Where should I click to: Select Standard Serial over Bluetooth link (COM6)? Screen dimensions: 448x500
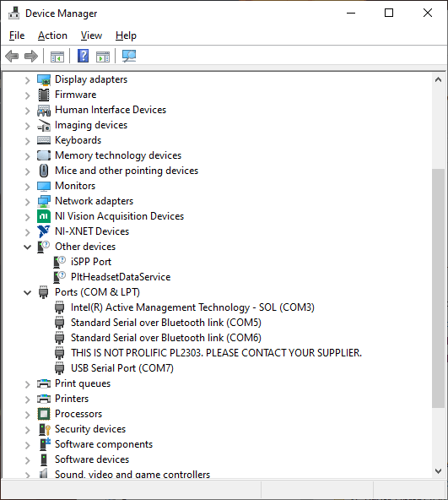(x=166, y=338)
